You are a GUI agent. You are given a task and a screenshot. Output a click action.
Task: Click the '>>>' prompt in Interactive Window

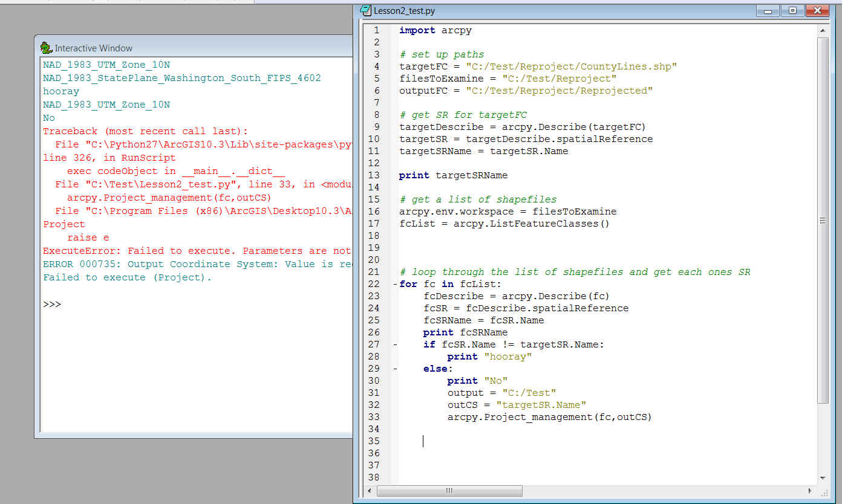click(x=52, y=304)
